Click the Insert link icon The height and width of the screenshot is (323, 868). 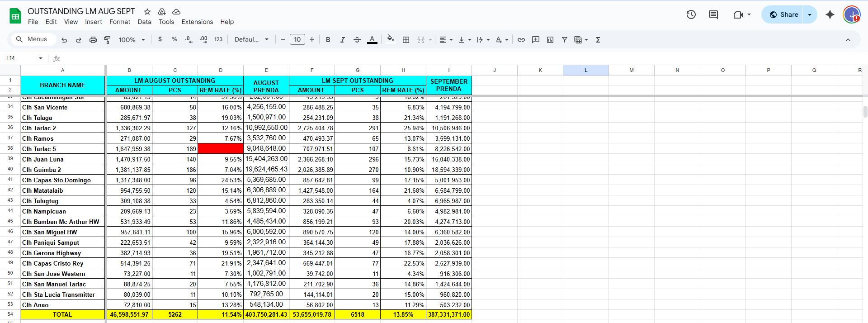[x=521, y=40]
